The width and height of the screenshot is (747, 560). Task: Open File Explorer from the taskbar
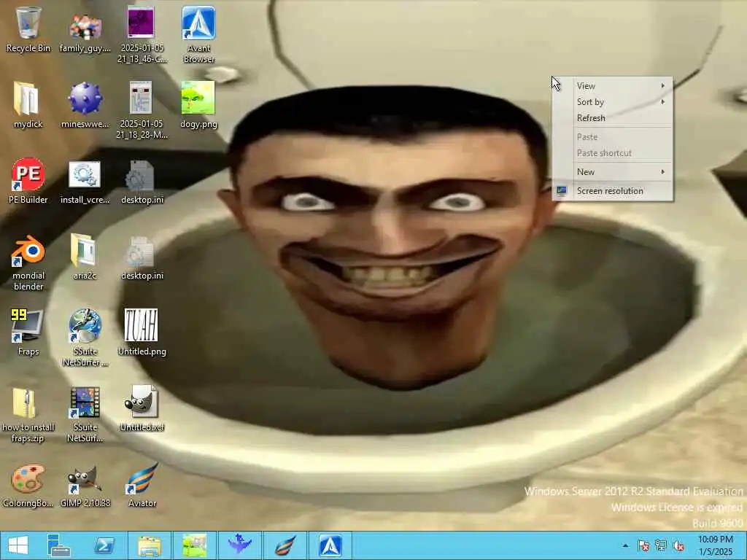click(149, 545)
